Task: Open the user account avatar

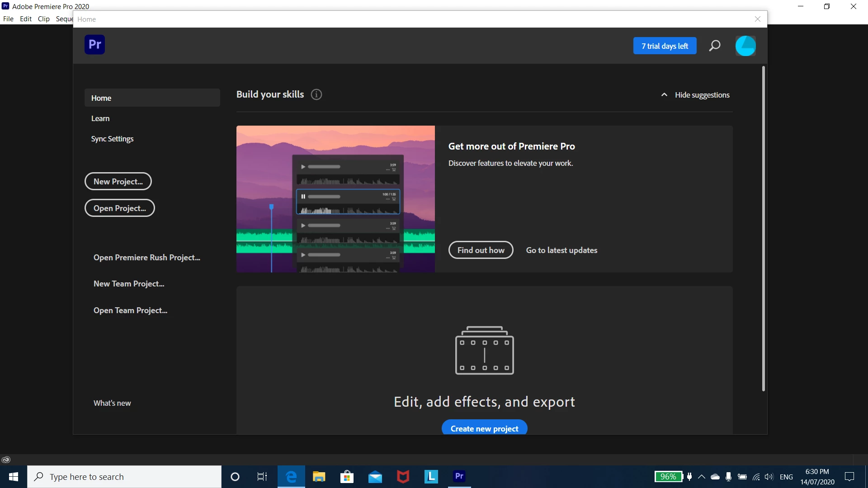Action: click(x=745, y=46)
